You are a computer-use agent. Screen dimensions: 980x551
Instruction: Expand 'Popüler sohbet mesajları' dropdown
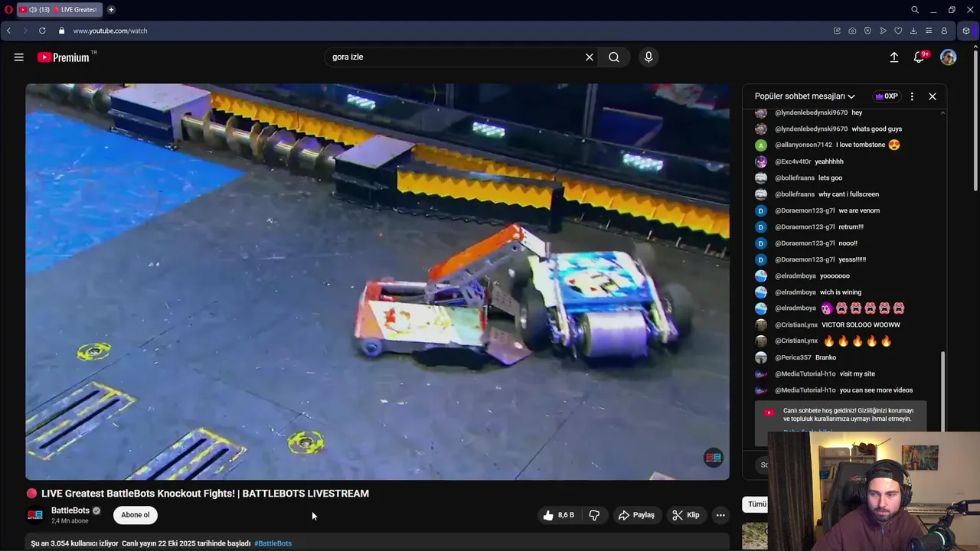click(x=805, y=96)
